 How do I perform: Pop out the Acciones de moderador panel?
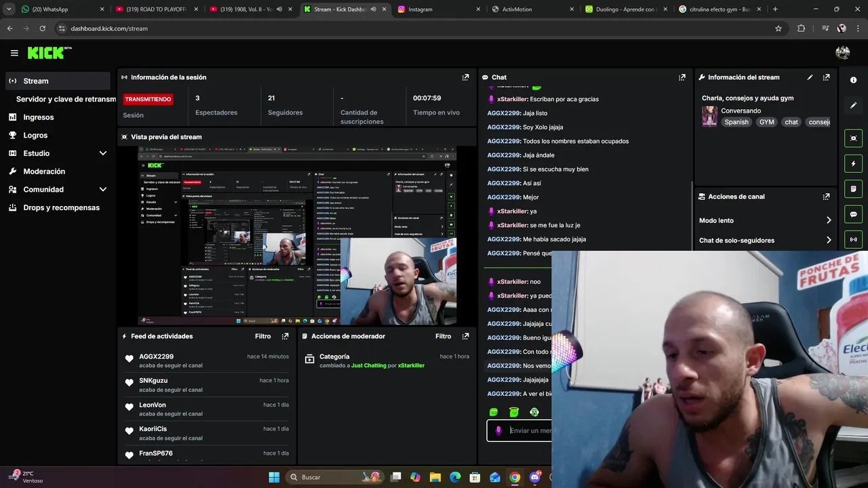(x=465, y=336)
